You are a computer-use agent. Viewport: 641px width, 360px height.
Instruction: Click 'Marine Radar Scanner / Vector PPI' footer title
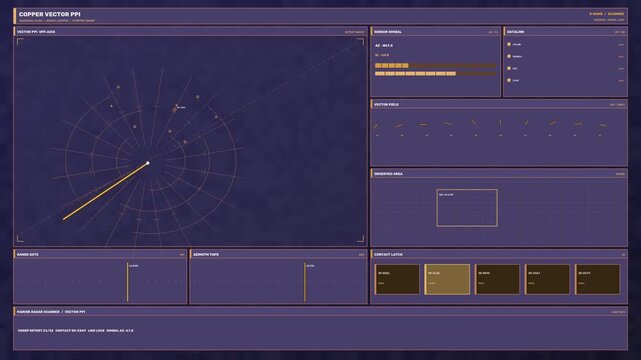click(x=51, y=312)
